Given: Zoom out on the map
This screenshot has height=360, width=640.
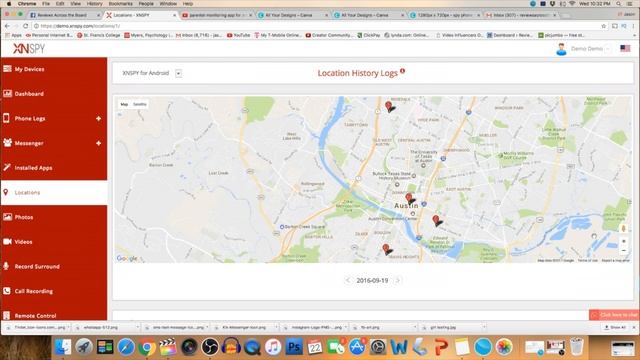Looking at the screenshot, I should coord(623,251).
